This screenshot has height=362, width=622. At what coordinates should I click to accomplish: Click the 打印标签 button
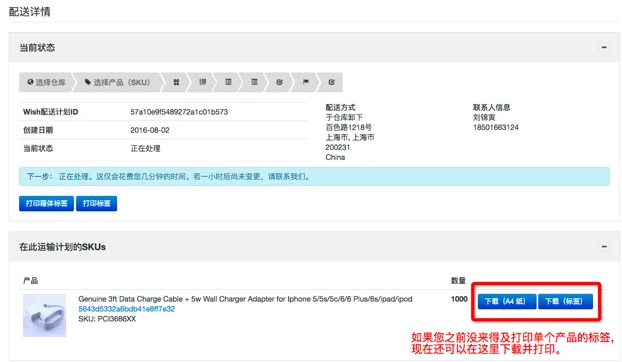click(96, 203)
